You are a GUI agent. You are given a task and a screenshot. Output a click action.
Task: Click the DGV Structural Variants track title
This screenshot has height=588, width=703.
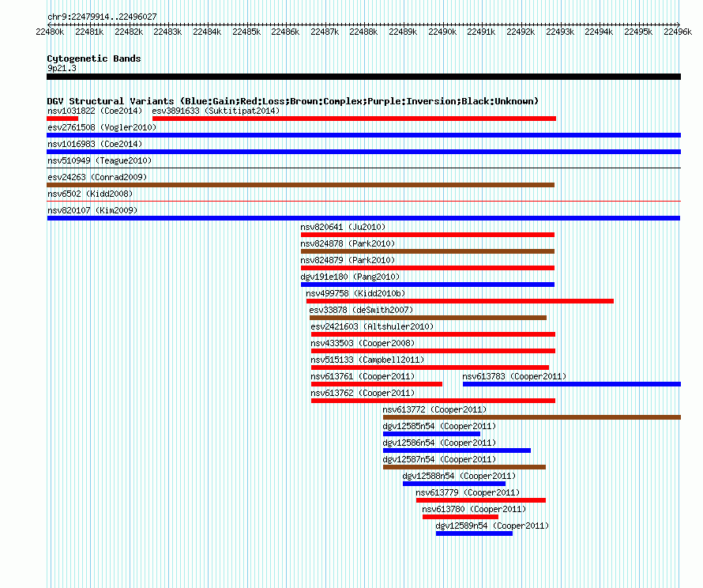pyautogui.click(x=293, y=101)
